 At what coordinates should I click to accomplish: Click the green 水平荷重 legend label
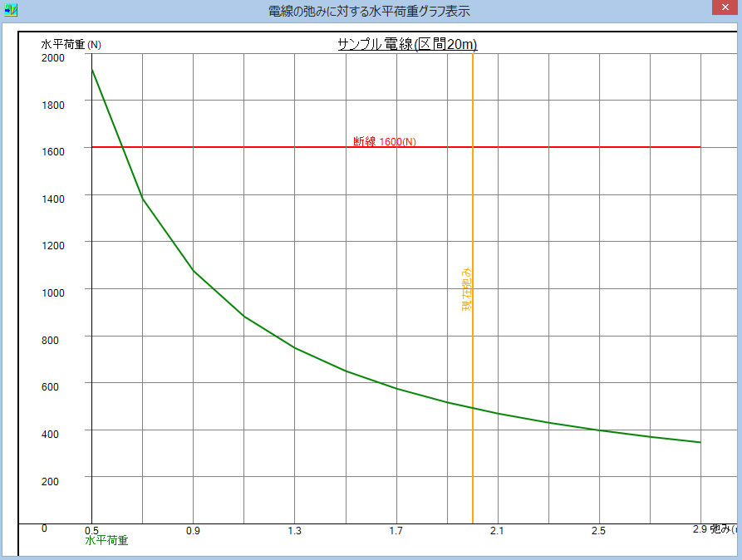[x=106, y=540]
